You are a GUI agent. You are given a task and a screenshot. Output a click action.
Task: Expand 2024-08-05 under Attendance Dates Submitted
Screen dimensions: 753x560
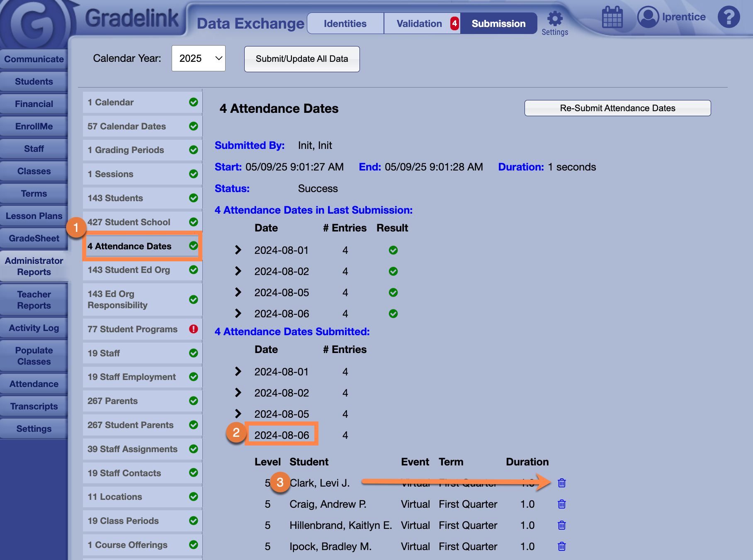point(238,414)
